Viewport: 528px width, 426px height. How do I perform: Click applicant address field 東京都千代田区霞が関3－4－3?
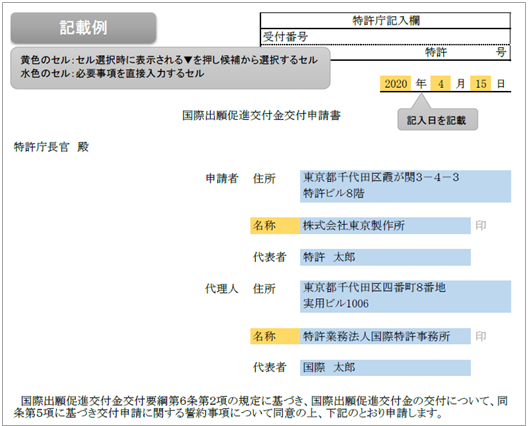405,186
